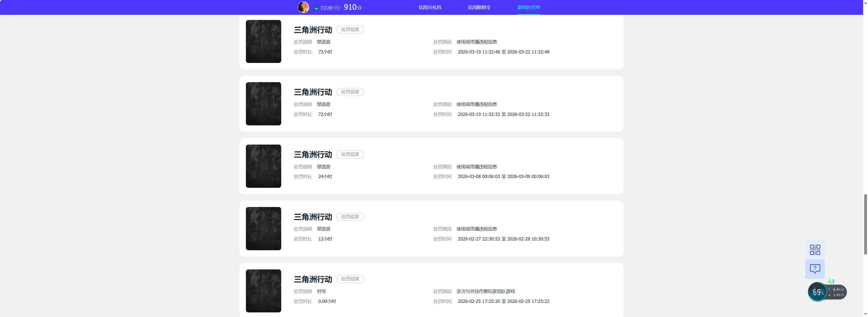Open game thumbnail of 12小时 record
The height and width of the screenshot is (317, 868).
tap(263, 228)
